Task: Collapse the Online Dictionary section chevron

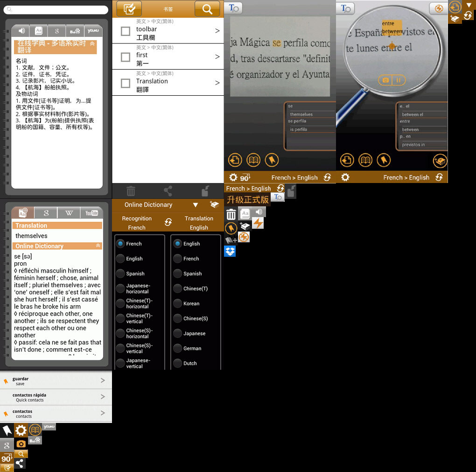Action: pos(98,246)
